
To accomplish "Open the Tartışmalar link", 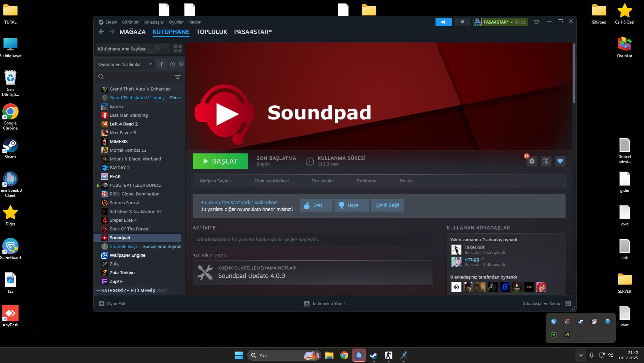I will coord(323,181).
